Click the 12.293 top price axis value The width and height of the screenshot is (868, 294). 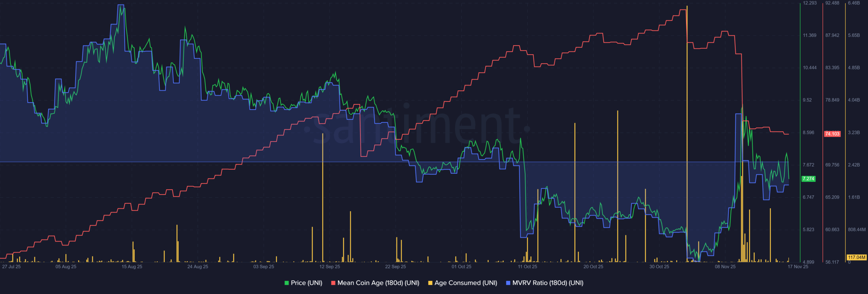point(810,3)
